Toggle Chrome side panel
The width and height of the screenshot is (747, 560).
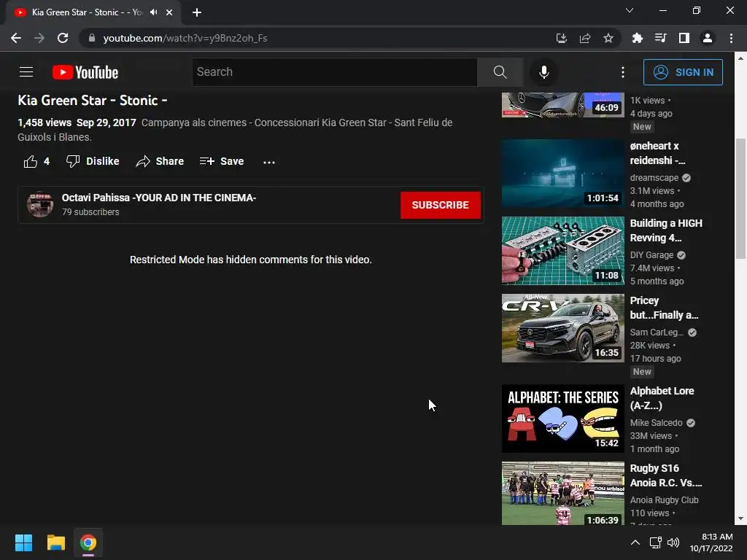(684, 38)
